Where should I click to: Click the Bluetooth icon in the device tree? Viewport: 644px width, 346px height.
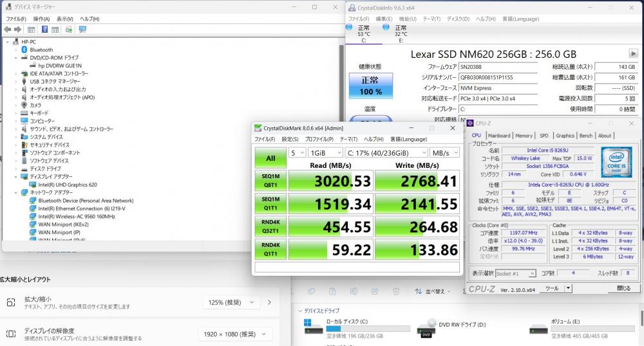click(24, 50)
